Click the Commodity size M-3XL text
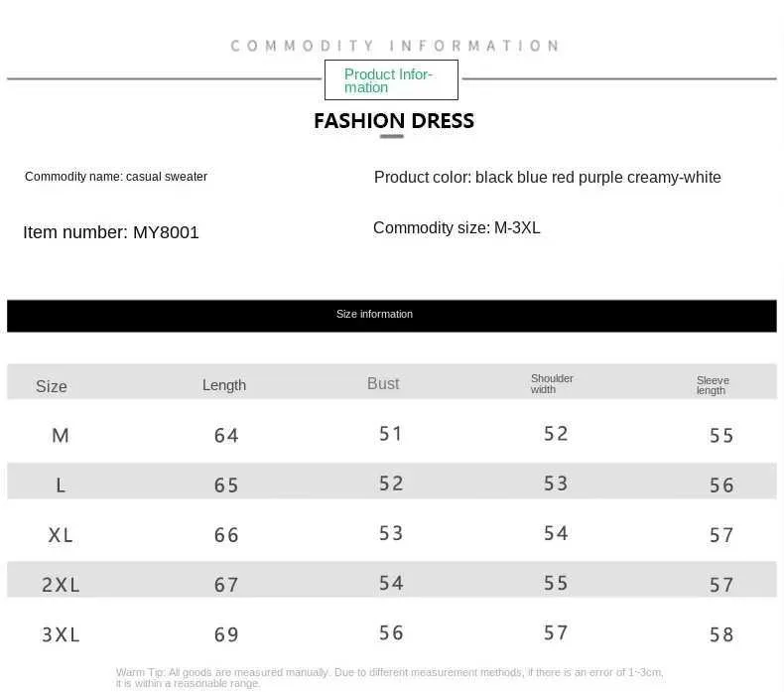The height and width of the screenshot is (692, 784). click(x=457, y=228)
